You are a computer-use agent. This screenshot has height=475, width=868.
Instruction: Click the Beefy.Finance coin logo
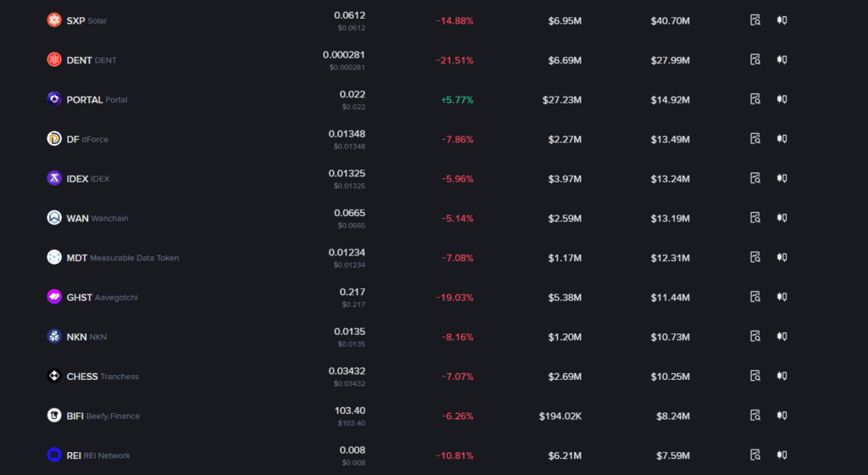(54, 416)
